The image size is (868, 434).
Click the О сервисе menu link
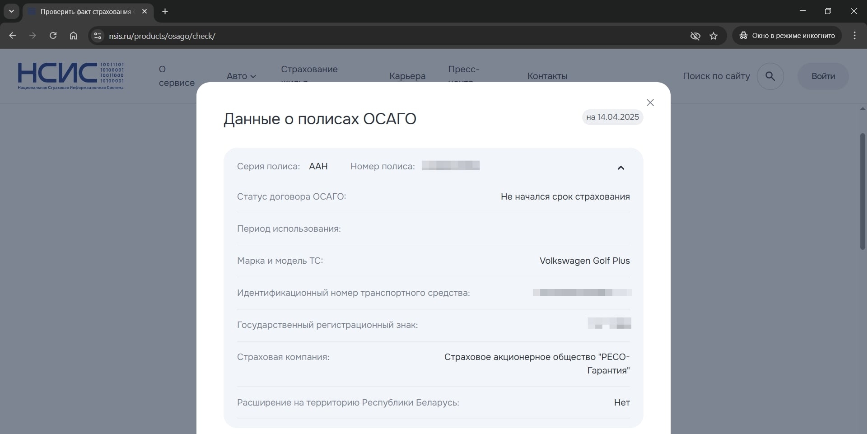coord(176,76)
